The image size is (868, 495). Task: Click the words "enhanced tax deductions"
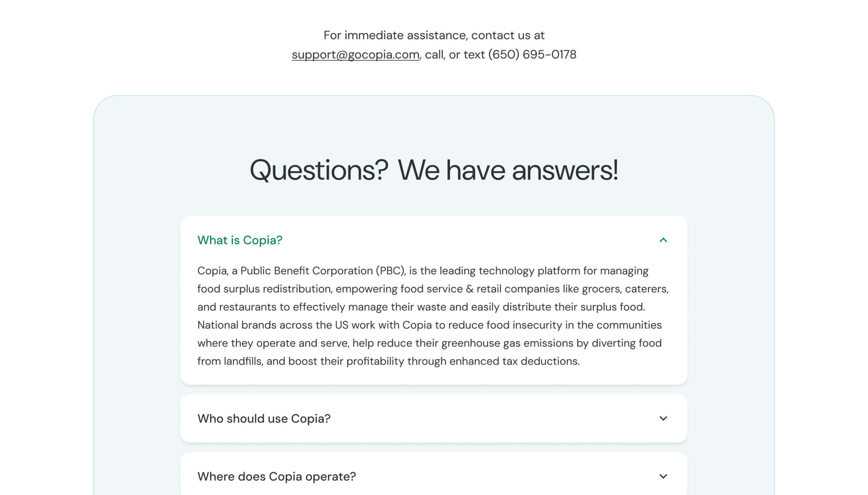[x=514, y=361]
